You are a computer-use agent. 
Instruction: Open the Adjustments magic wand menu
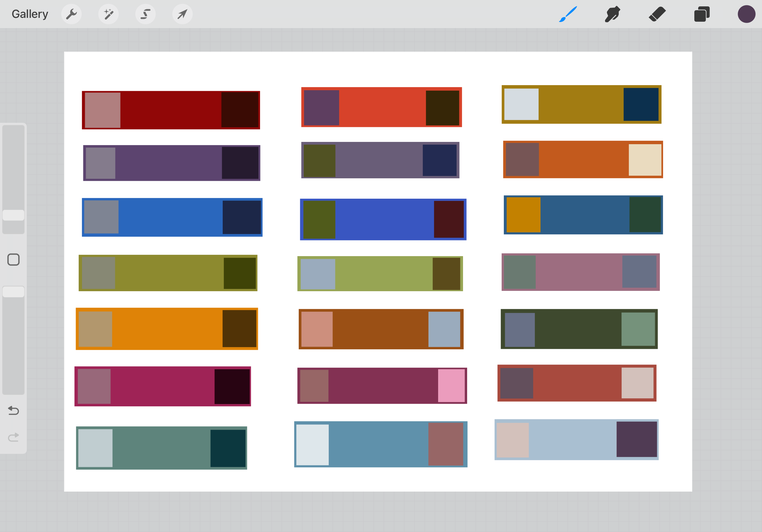(x=108, y=14)
